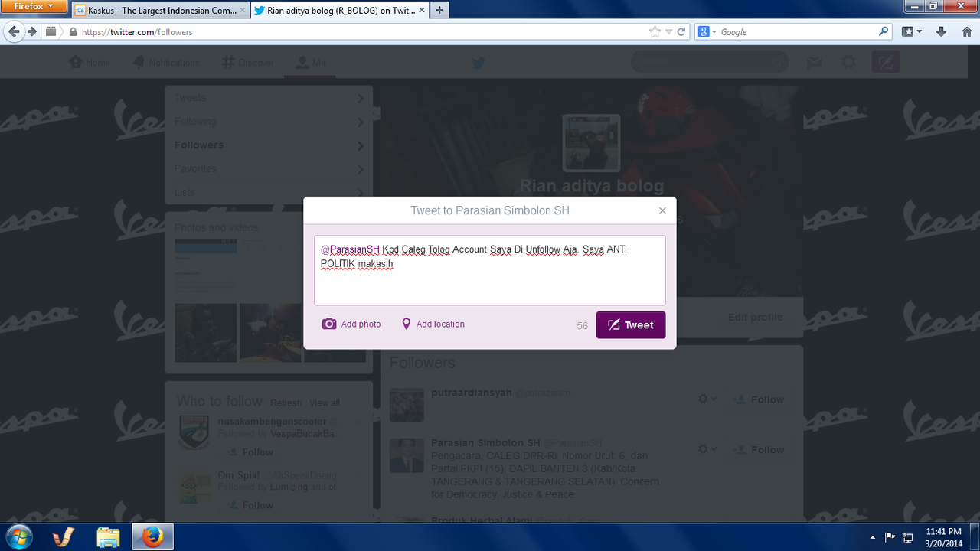Screen dimensions: 980x551
Task: Open gear dropdown for putraardiansyah
Action: point(707,399)
